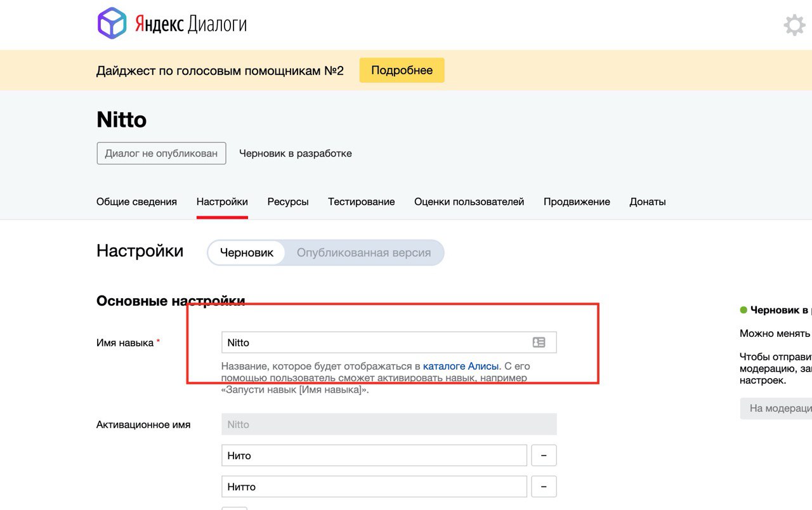Select the Опубликованная версия toggle
This screenshot has width=812, height=510.
(363, 252)
